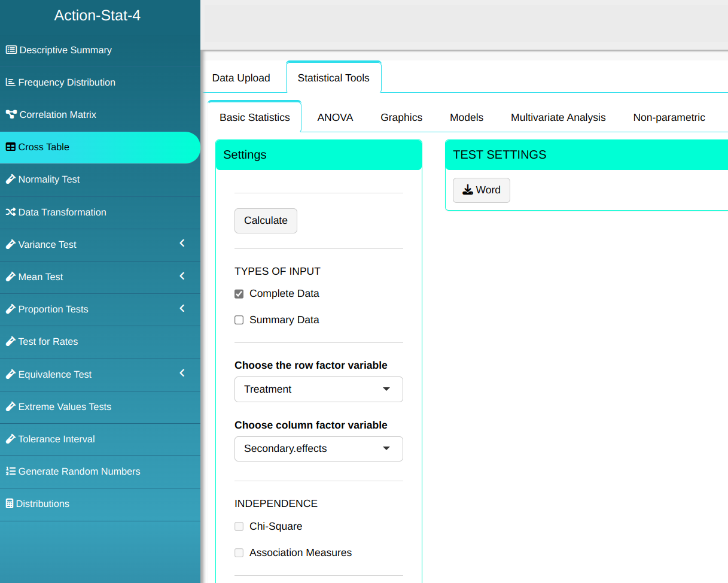This screenshot has width=728, height=583.
Task: Switch to the Data Upload tab
Action: click(x=241, y=78)
